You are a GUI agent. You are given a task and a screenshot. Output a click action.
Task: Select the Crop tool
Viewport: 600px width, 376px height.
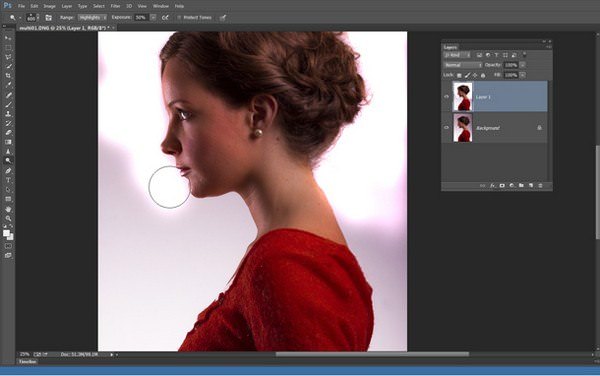click(x=8, y=76)
